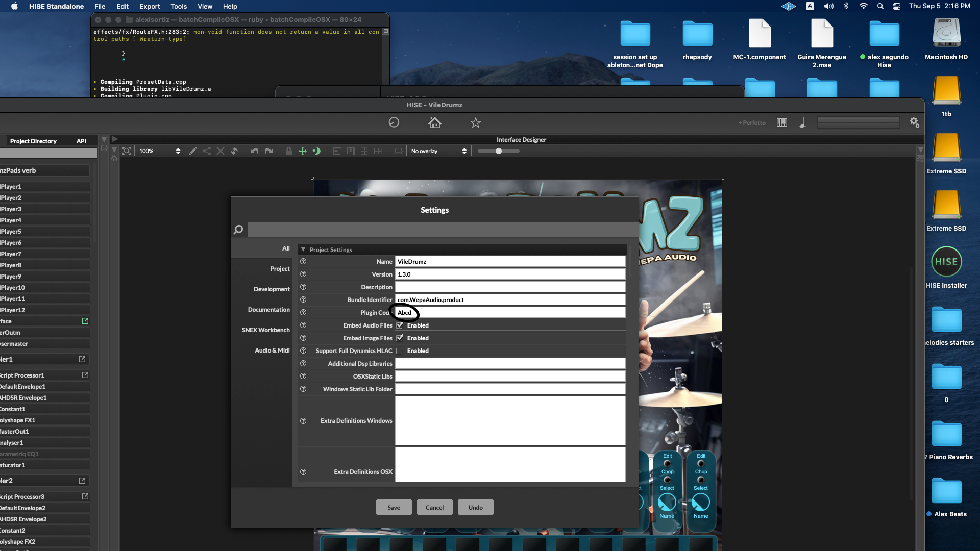
Task: Toggle Embed Image Files checkbox enabled
Action: 399,338
